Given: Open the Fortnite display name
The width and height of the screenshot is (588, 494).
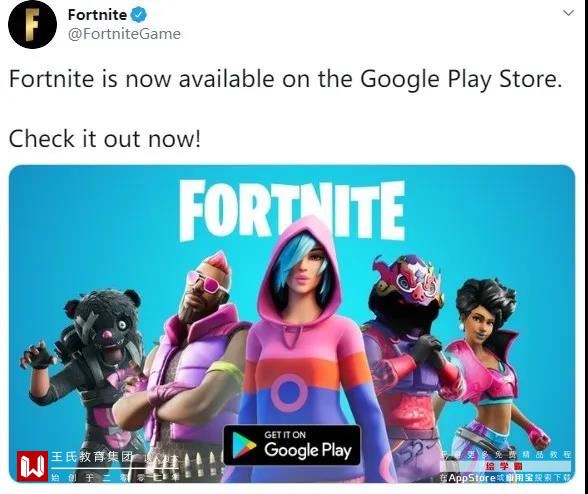Looking at the screenshot, I should 98,15.
